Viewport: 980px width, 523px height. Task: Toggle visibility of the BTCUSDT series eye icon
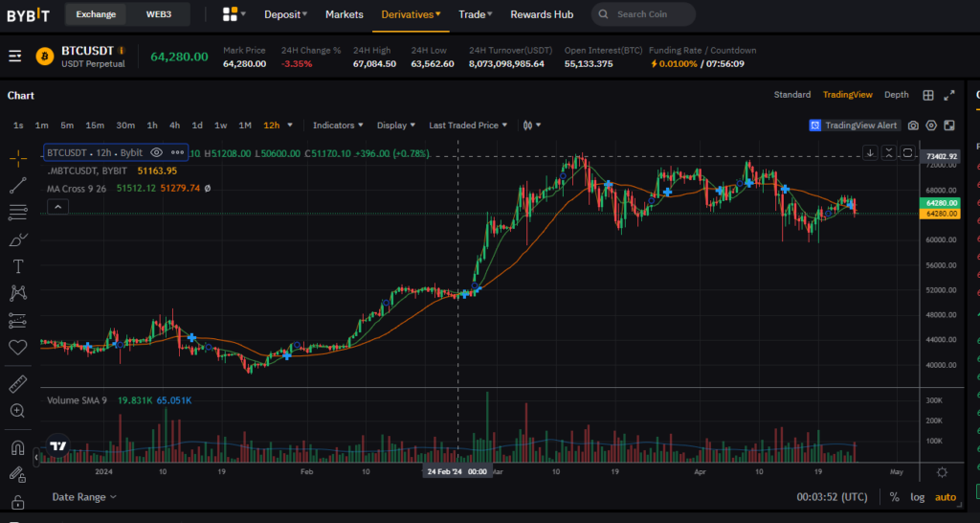(x=157, y=152)
